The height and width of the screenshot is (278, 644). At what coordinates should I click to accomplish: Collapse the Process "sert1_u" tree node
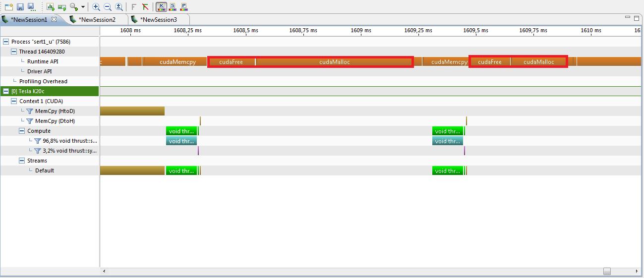click(x=6, y=42)
